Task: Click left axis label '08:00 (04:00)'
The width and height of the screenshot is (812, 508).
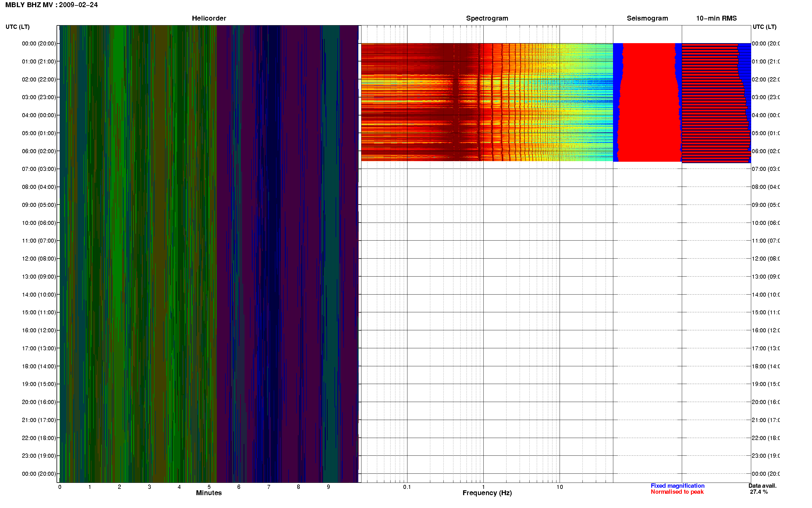Action: coord(39,187)
